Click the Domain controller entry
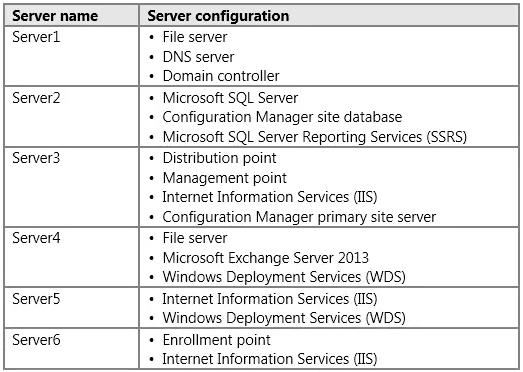523x372 pixels. click(x=221, y=76)
